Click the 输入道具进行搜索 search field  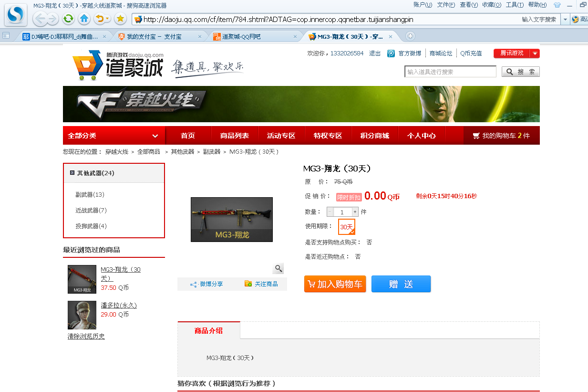[x=450, y=72]
